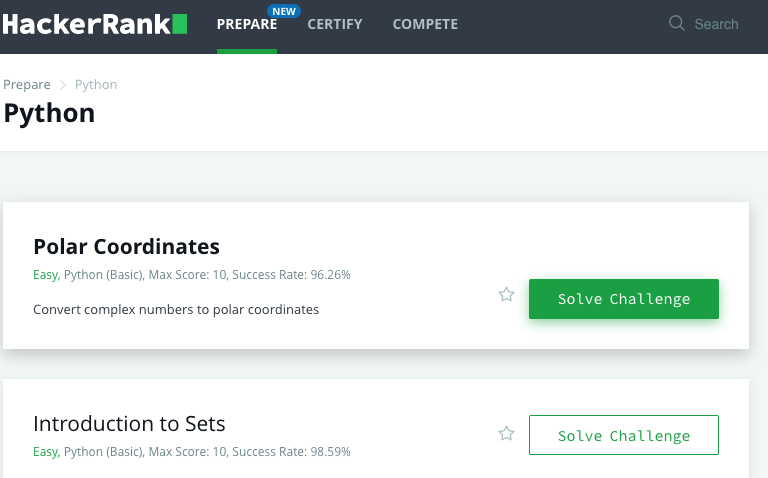Click the Polar Coordinates description text
Viewport: 768px width, 478px height.
tap(176, 309)
